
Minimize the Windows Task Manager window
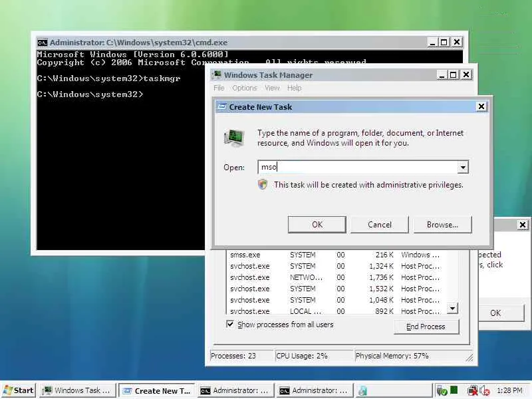tap(442, 74)
